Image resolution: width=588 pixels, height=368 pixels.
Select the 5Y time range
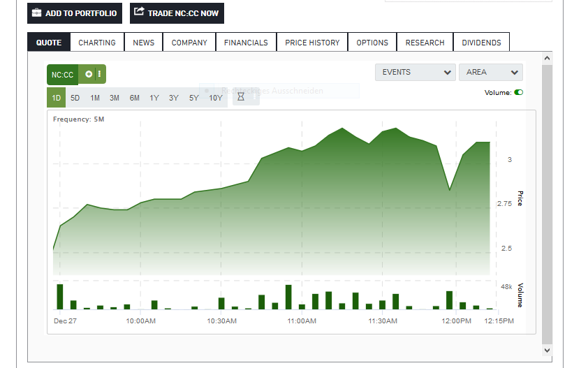pos(194,98)
